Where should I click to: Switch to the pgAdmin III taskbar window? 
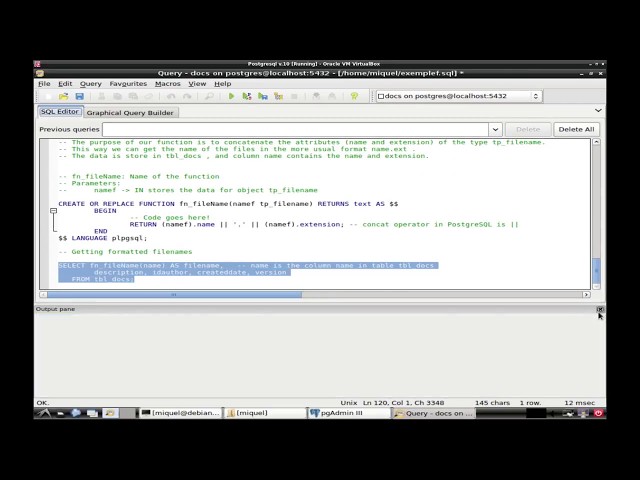click(x=349, y=413)
